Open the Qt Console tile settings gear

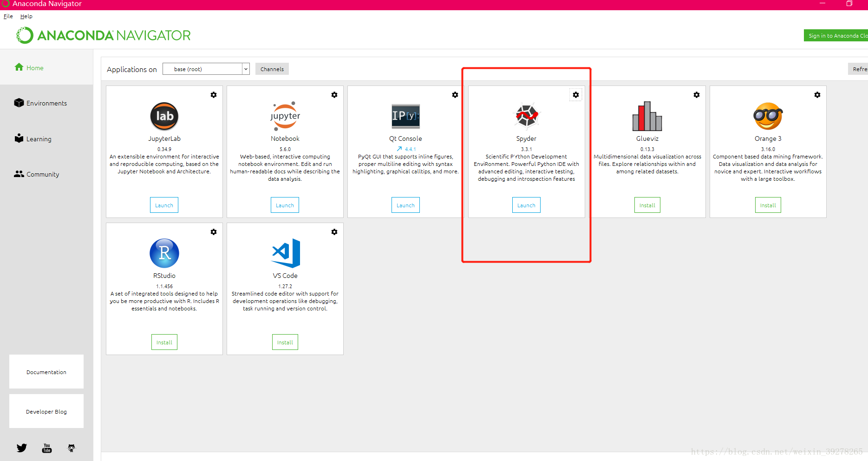pyautogui.click(x=455, y=95)
